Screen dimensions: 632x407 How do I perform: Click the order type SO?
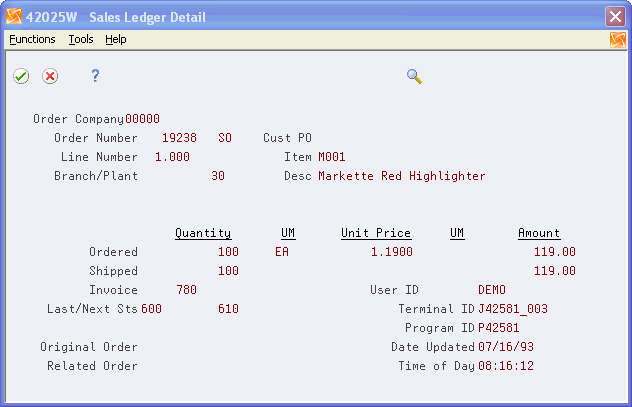[225, 138]
